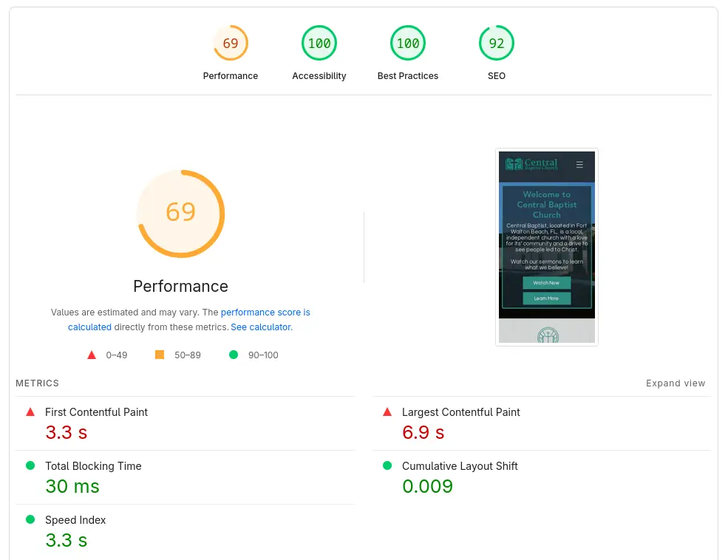Click the orange square in the score legend
Screen dimensions: 728x560
click(159, 355)
